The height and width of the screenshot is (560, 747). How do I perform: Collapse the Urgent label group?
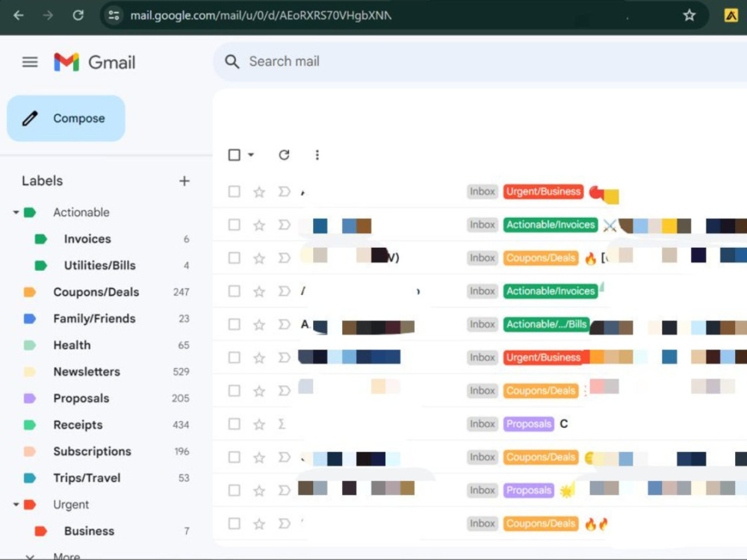(x=16, y=504)
